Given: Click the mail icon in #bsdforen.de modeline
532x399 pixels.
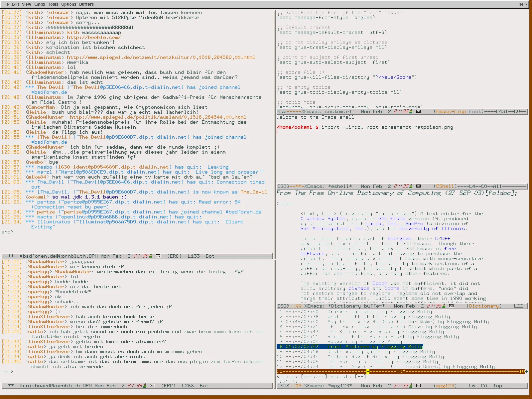Looking at the screenshot, I should pos(158,256).
